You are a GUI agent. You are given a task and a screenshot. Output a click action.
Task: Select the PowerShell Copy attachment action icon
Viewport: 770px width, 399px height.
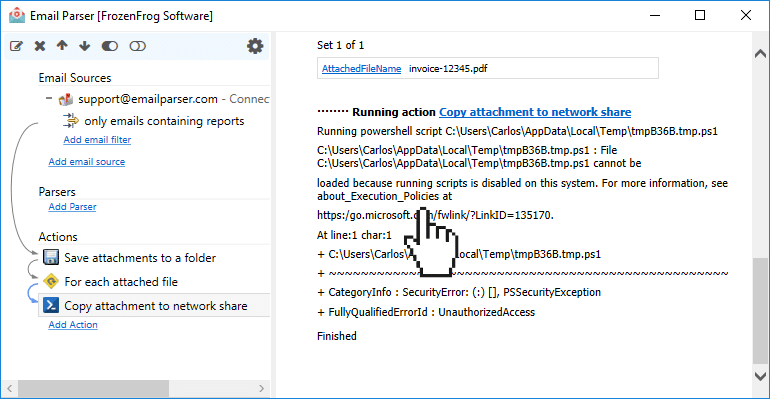(x=51, y=305)
